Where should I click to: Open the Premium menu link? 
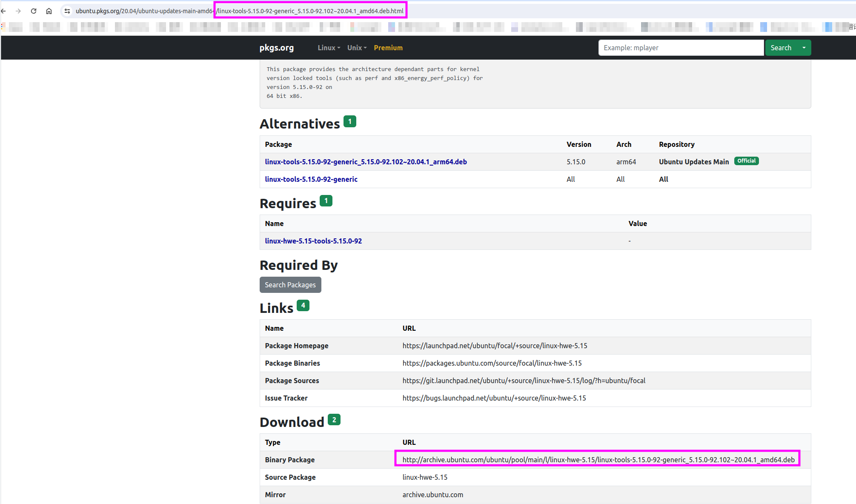(x=388, y=48)
